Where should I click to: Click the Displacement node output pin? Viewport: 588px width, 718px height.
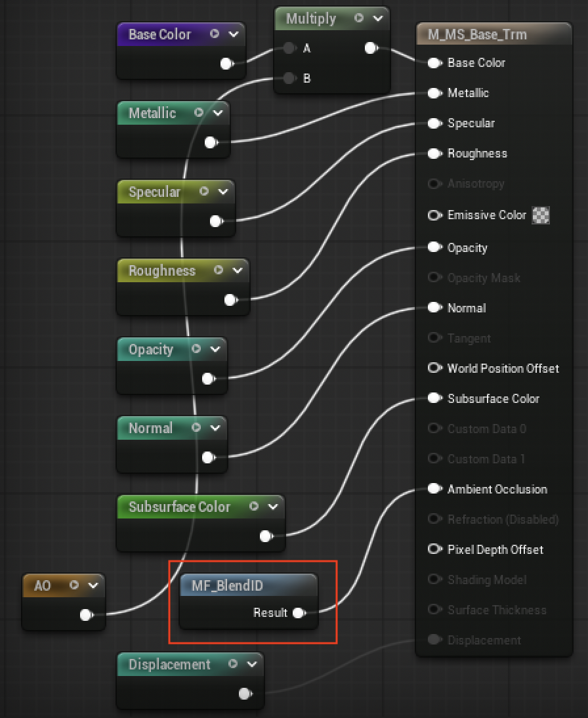pyautogui.click(x=245, y=694)
